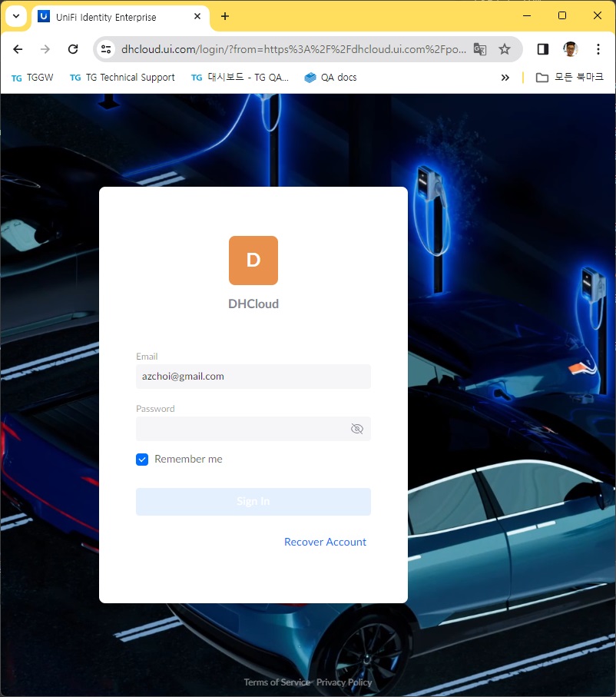The image size is (616, 697).
Task: Click the Sign In button
Action: pyautogui.click(x=253, y=501)
